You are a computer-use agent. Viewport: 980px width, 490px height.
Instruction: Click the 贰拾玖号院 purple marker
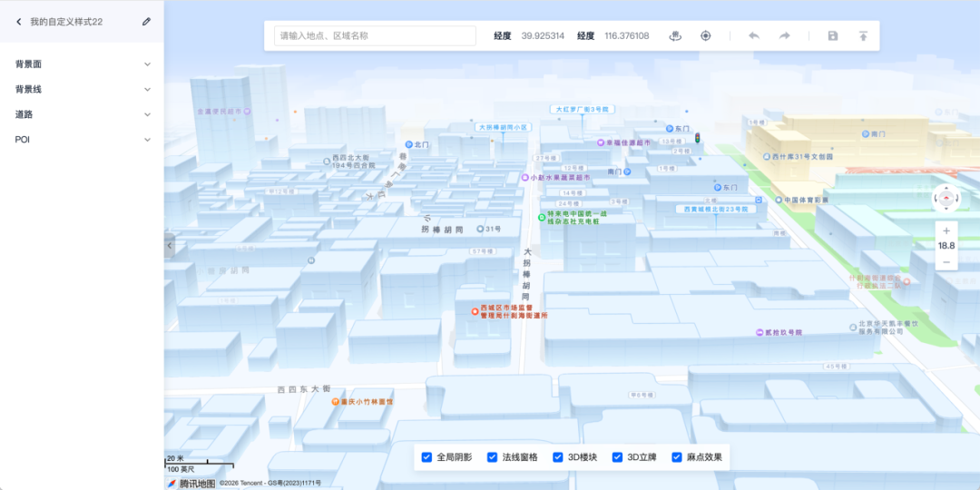tap(759, 332)
